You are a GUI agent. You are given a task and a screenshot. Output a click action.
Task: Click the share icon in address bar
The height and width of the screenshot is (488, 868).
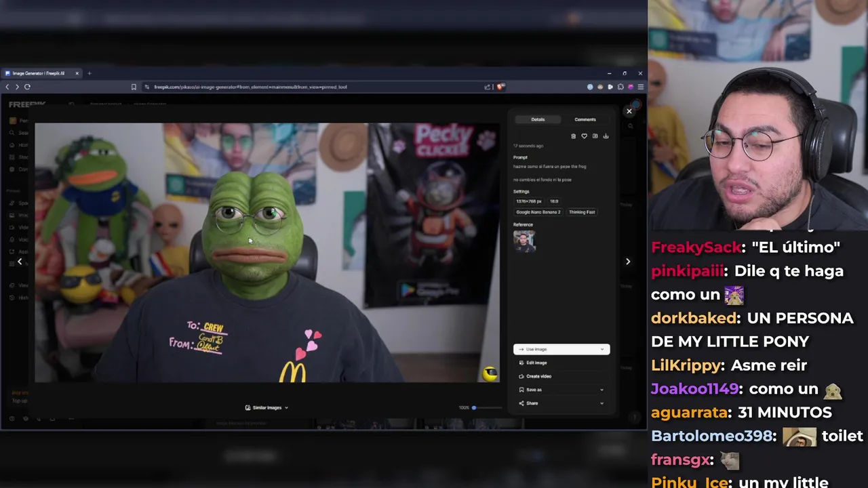pyautogui.click(x=487, y=87)
